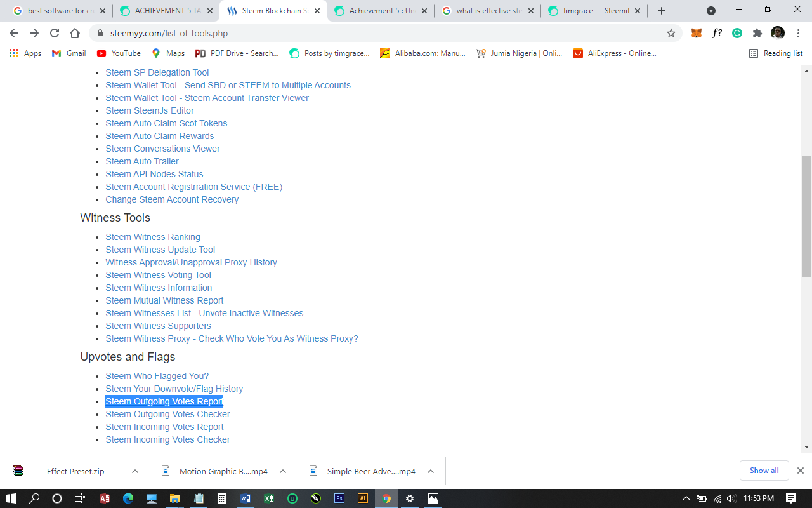Screen dimensions: 812x508
Task: Launch Photoshop from the taskbar
Action: (339, 498)
